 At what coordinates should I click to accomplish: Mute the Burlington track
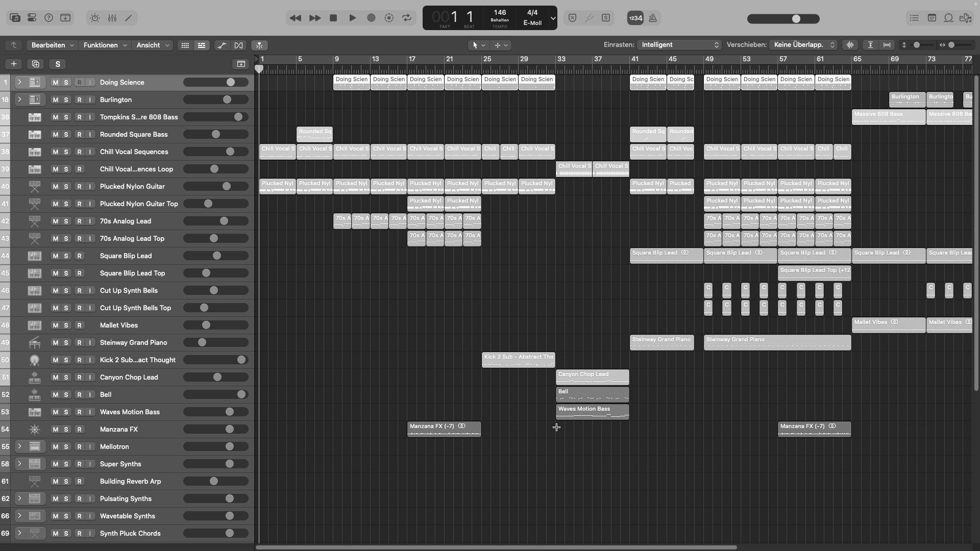coord(55,100)
